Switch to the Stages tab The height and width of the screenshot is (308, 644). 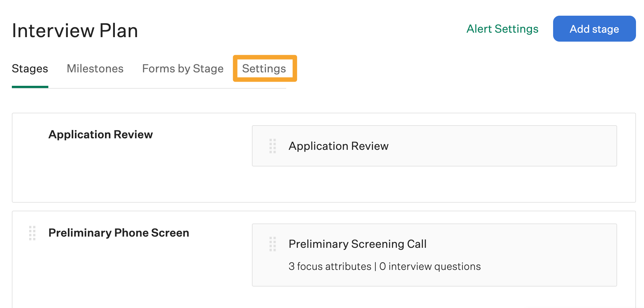(x=30, y=69)
